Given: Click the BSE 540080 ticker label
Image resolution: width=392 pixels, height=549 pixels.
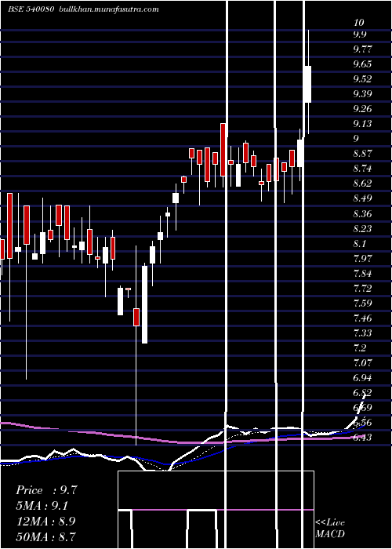Looking at the screenshot, I should point(31,9).
